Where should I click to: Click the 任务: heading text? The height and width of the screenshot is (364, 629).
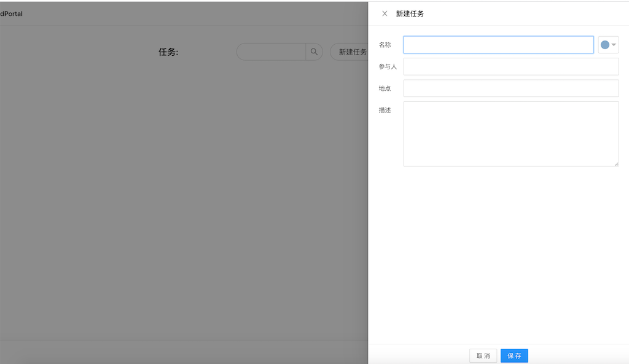168,52
